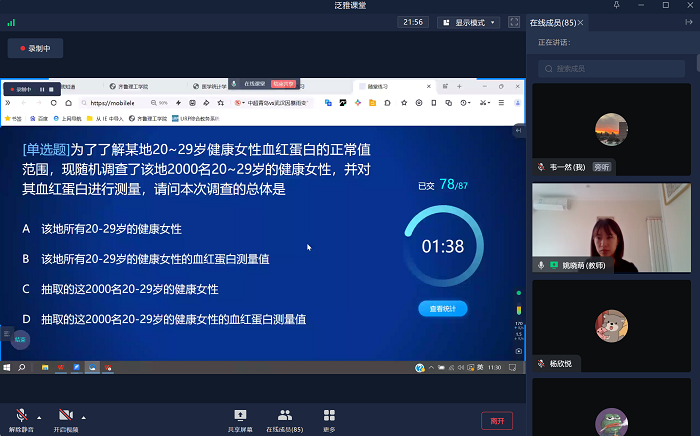Screen dimensions: 700x436
Task: Click the taskbar search magnifier icon
Action: point(21,367)
